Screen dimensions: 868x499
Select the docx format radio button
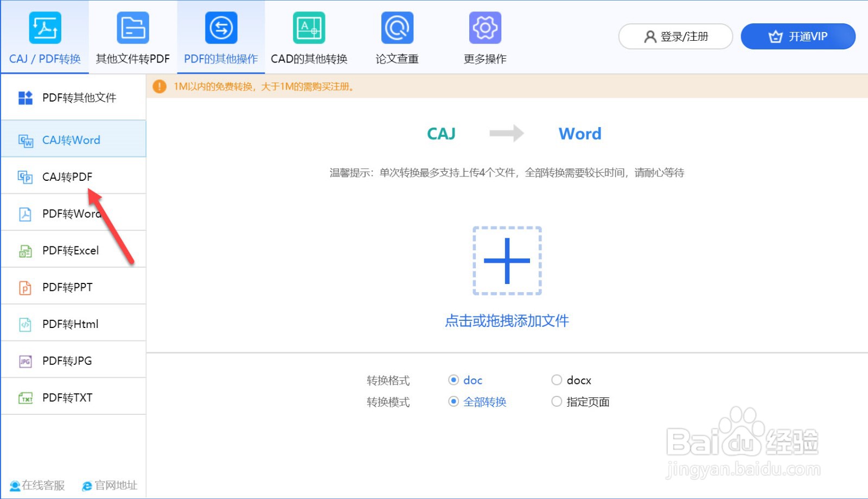point(557,380)
